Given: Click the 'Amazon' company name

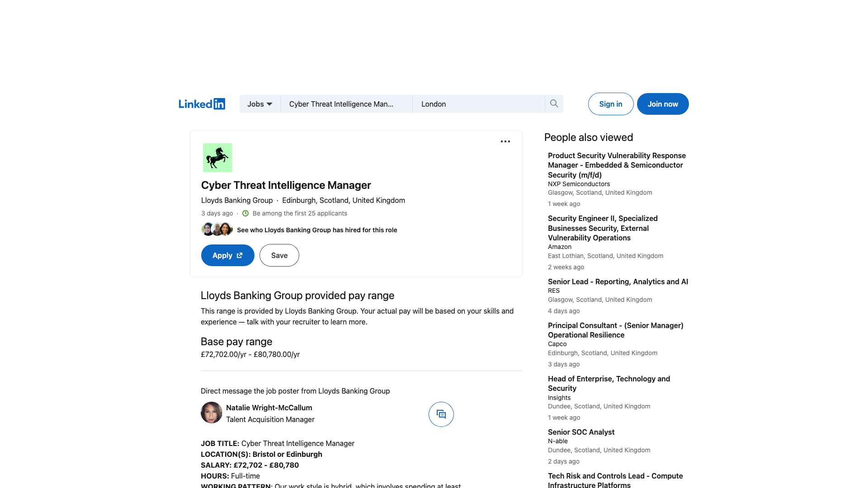Looking at the screenshot, I should [560, 247].
